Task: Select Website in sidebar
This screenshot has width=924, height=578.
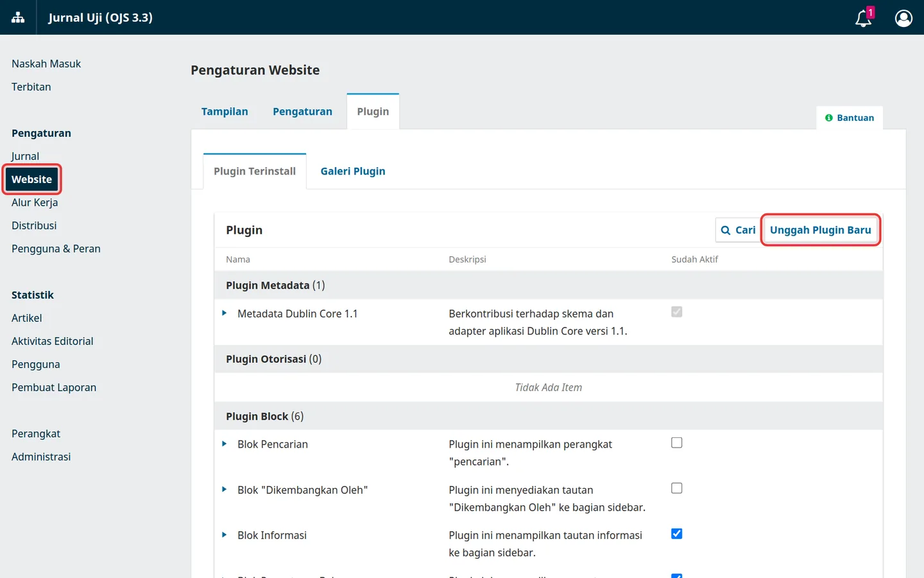Action: pos(31,179)
